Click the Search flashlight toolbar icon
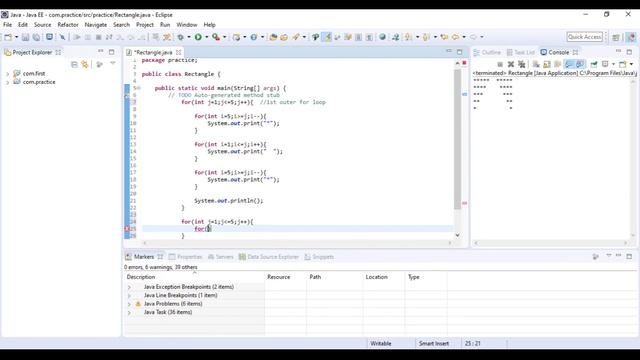The width and height of the screenshot is (640, 360). pos(296,37)
